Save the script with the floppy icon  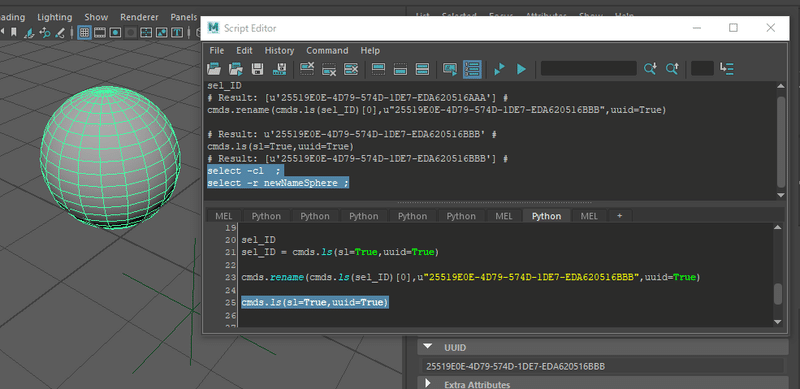[258, 68]
